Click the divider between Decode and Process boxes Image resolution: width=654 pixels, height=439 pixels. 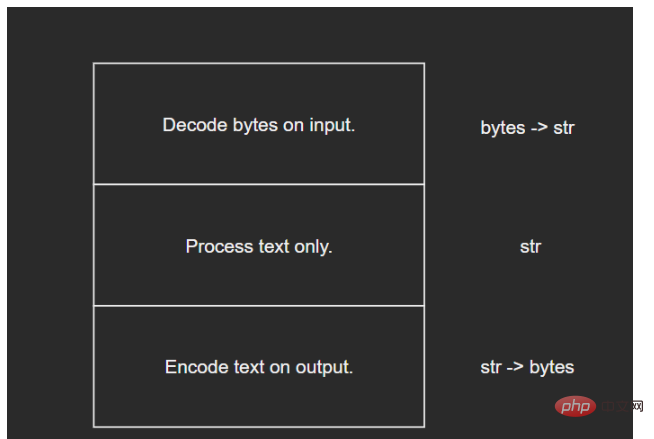click(x=259, y=184)
